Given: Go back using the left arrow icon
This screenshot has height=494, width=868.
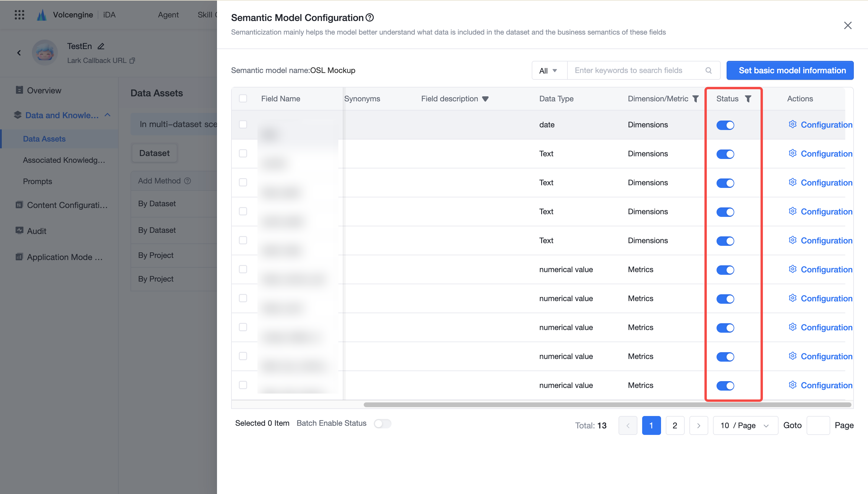Looking at the screenshot, I should pyautogui.click(x=19, y=53).
